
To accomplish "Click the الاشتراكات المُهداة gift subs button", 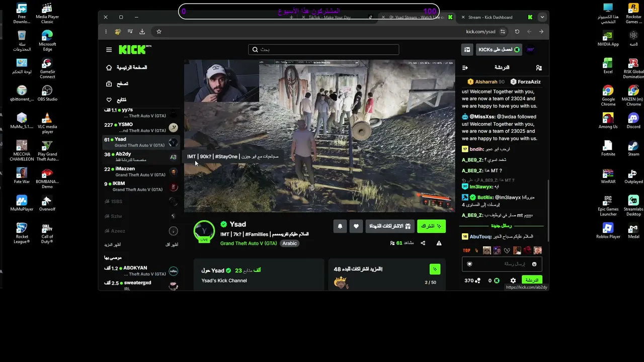I will coord(390,226).
